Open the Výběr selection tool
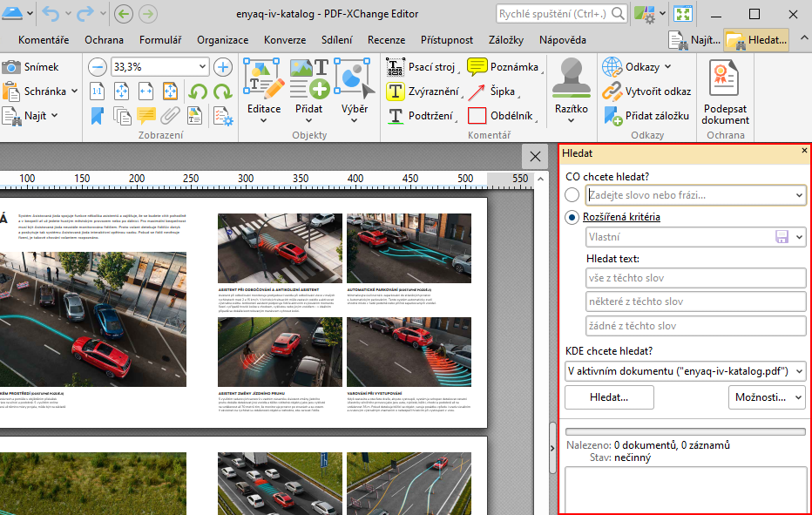 [x=355, y=91]
